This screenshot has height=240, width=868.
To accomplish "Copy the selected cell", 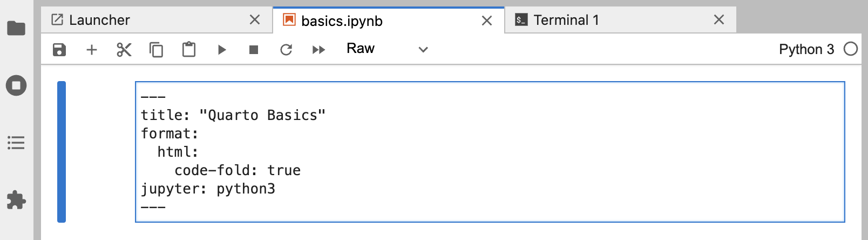I will click(157, 50).
